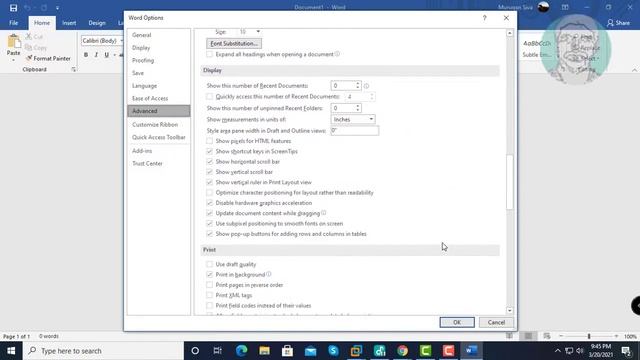This screenshot has width=640, height=360.
Task: Click the Font Substitution button
Action: click(234, 43)
